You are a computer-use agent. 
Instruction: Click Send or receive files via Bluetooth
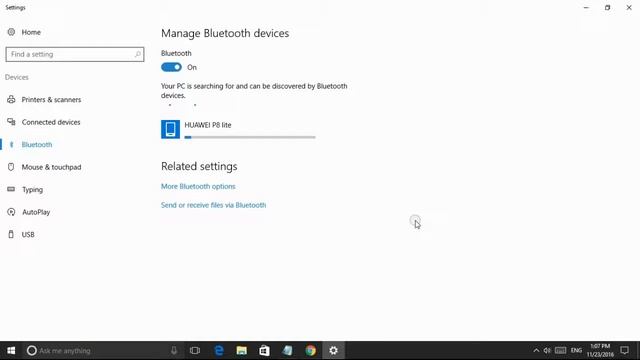213,205
